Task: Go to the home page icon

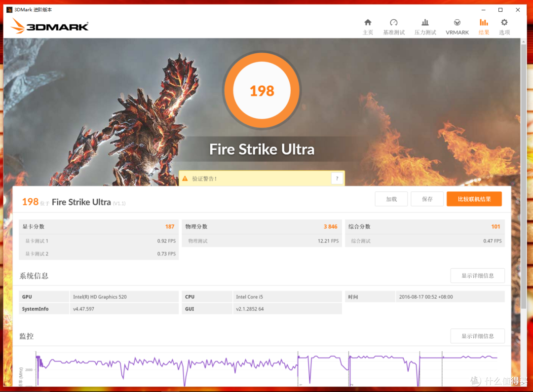Action: click(x=368, y=22)
